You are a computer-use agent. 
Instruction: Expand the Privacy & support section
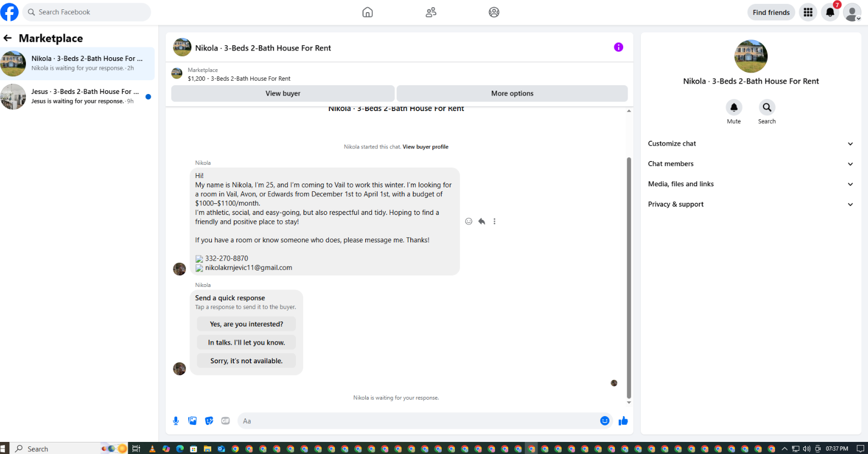coord(751,204)
